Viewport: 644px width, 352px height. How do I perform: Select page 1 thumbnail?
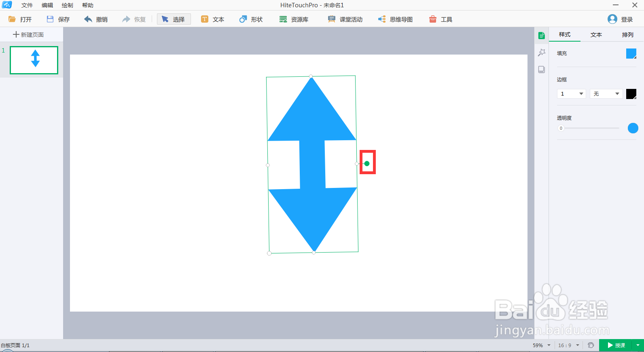tap(34, 60)
